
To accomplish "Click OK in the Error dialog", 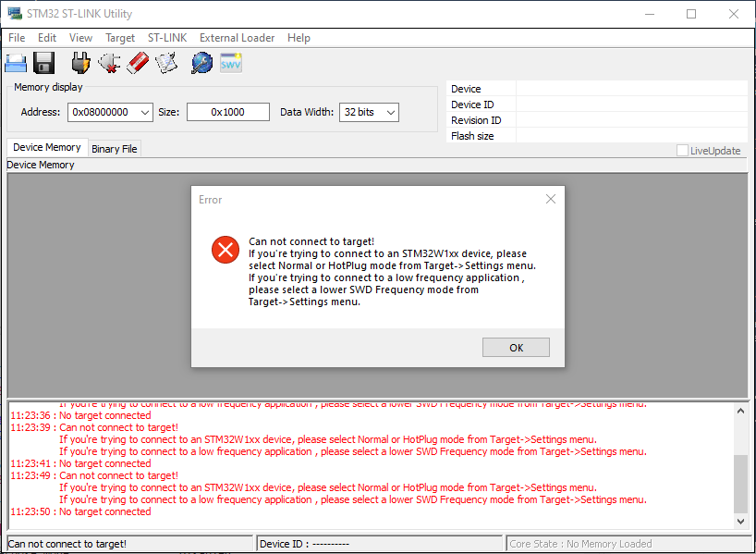I will (x=516, y=348).
